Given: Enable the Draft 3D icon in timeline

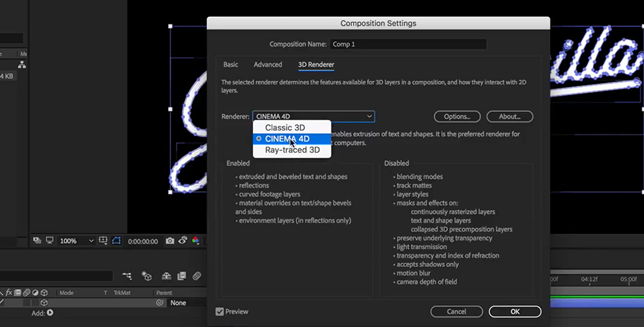Looking at the screenshot, I should (146, 276).
